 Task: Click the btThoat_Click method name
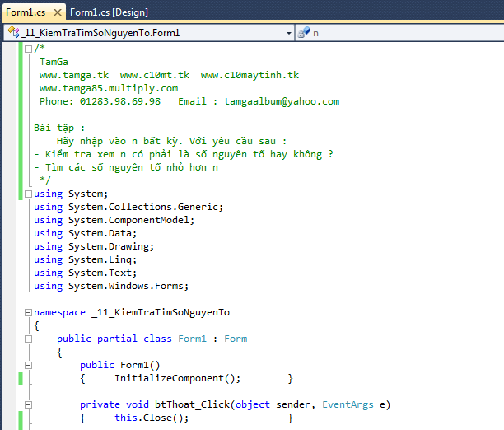192,405
